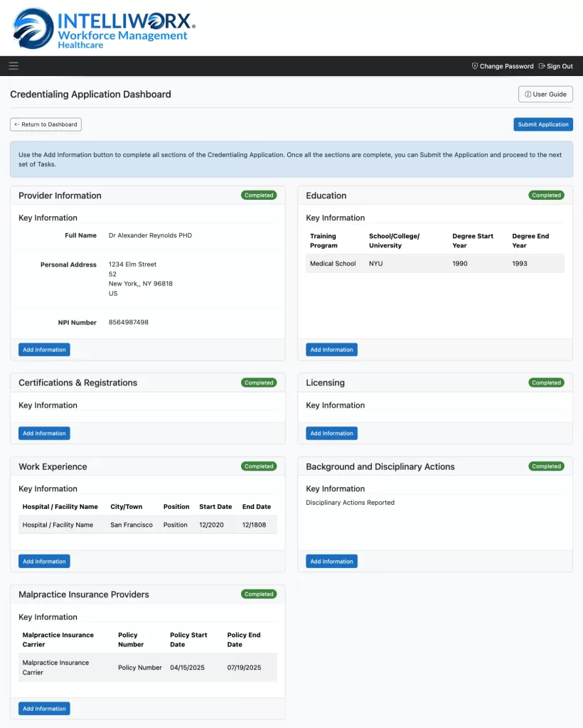Add Information to Certifications & Registrations
583x728 pixels.
click(x=43, y=433)
